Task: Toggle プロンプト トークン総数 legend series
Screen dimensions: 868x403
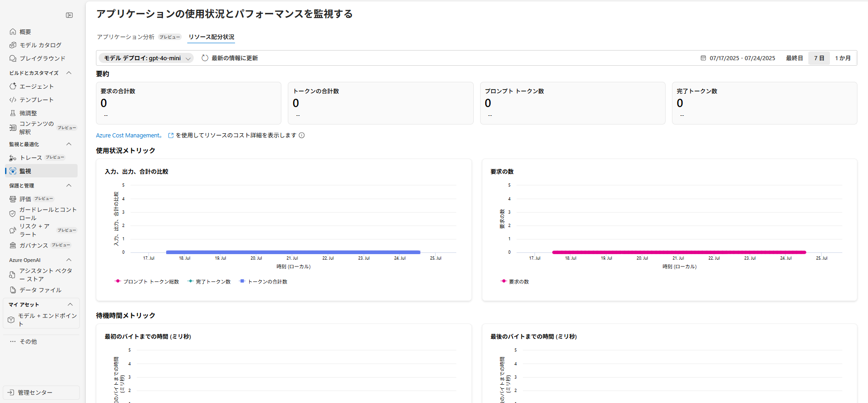Action: click(146, 282)
